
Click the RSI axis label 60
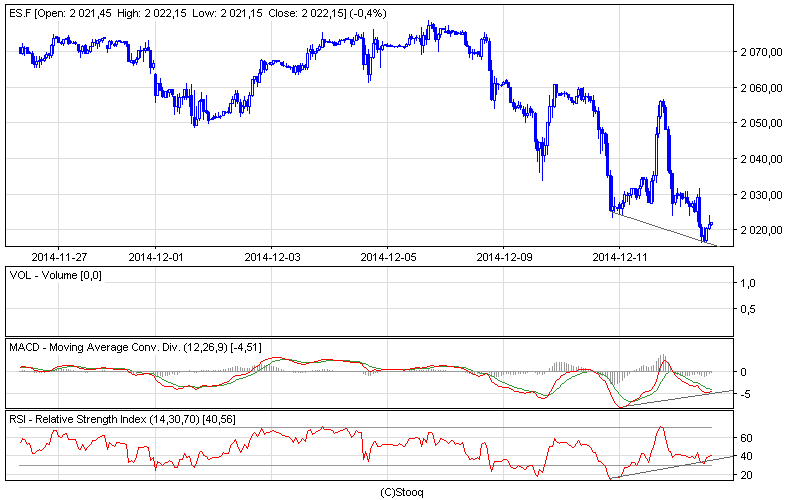pyautogui.click(x=746, y=438)
